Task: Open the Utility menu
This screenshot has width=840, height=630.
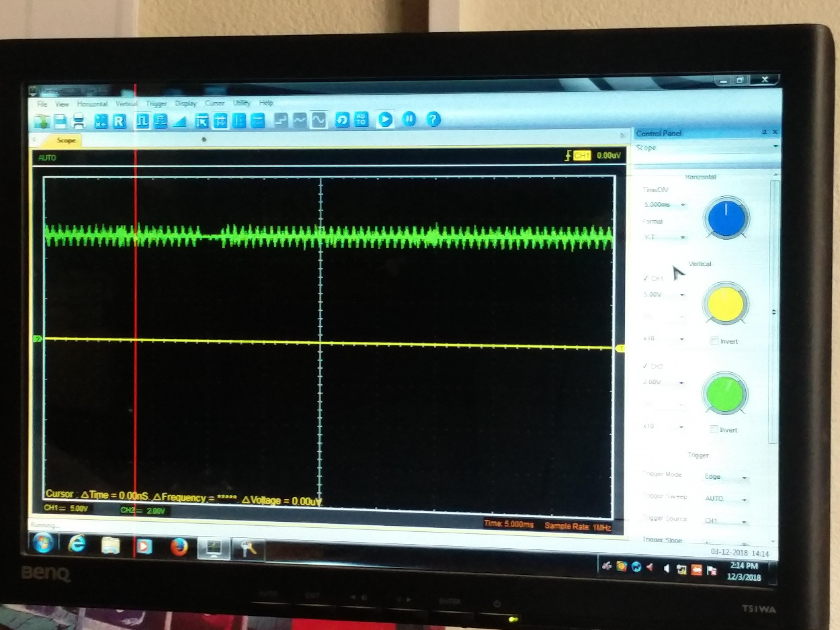Action: pyautogui.click(x=242, y=103)
